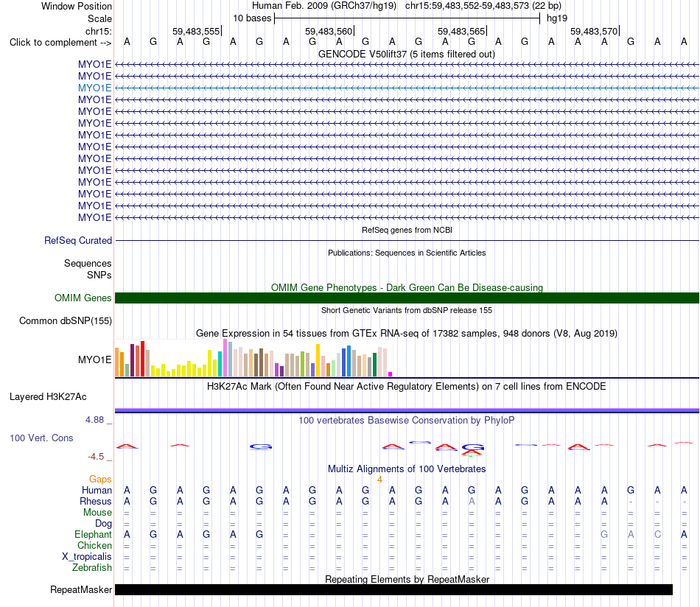Screen dimensions: 700x607
Task: Click the 59,483,565 ruler position
Action: pyautogui.click(x=461, y=31)
